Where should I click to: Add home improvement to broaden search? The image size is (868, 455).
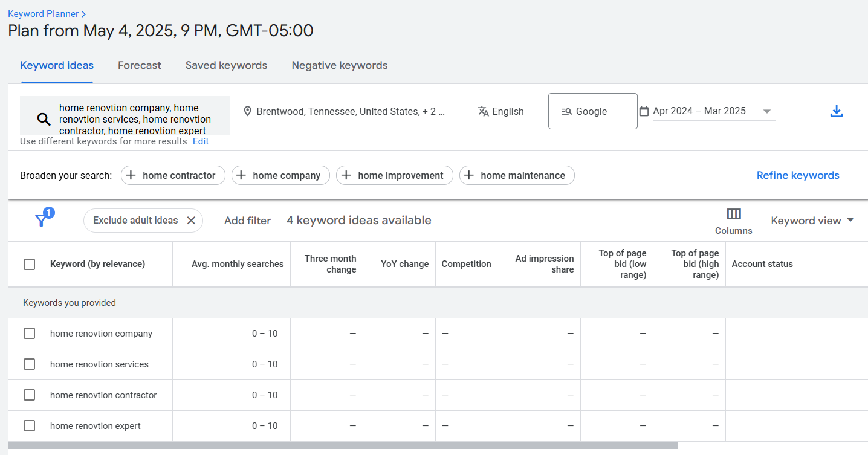pyautogui.click(x=394, y=175)
